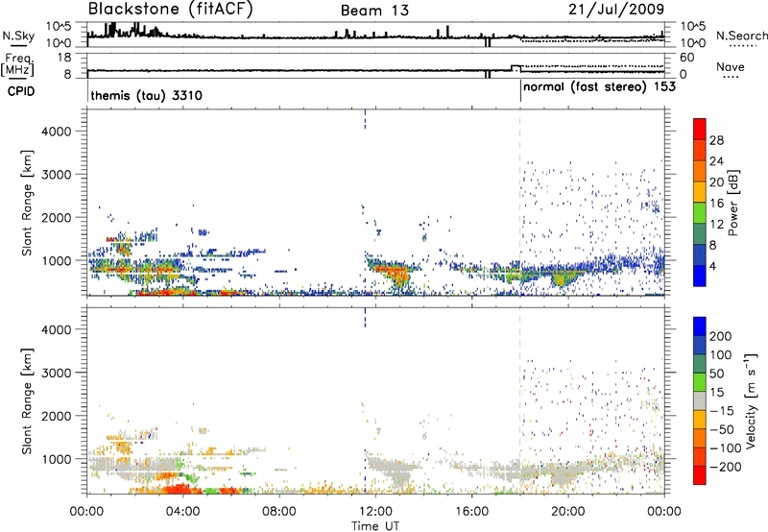Click the "Velocity [m s⁻¹]" colorbar title
Image resolution: width=768 pixels, height=532 pixels.
coord(751,400)
